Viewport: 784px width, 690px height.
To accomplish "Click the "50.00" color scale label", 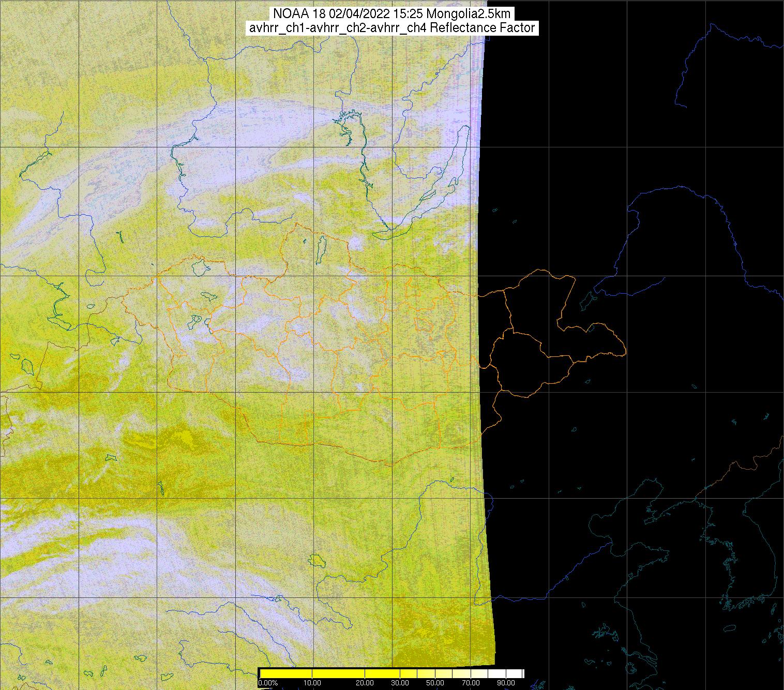I will pos(435,683).
